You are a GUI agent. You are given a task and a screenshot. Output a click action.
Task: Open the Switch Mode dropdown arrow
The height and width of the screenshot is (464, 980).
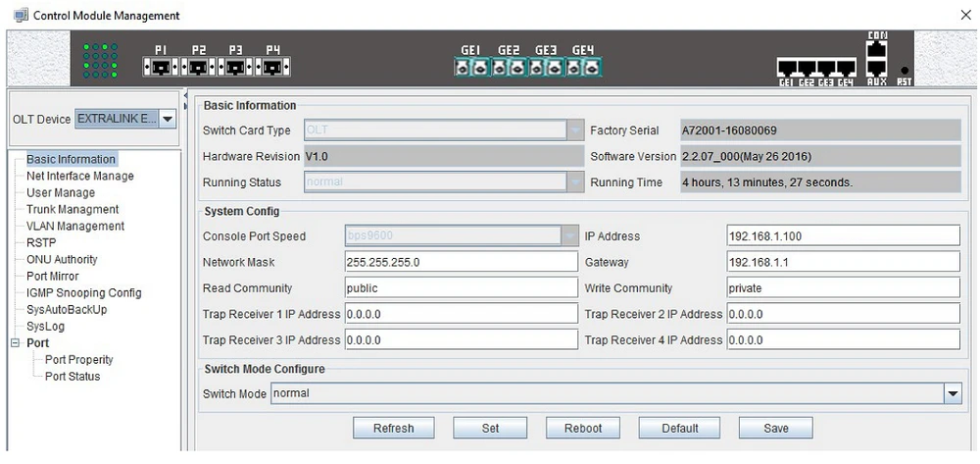click(x=952, y=393)
